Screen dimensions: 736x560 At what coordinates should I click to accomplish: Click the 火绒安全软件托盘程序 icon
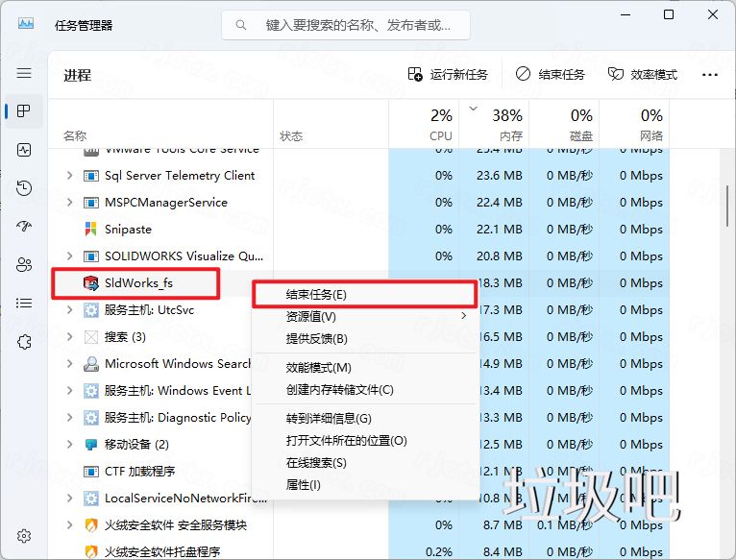click(x=90, y=551)
